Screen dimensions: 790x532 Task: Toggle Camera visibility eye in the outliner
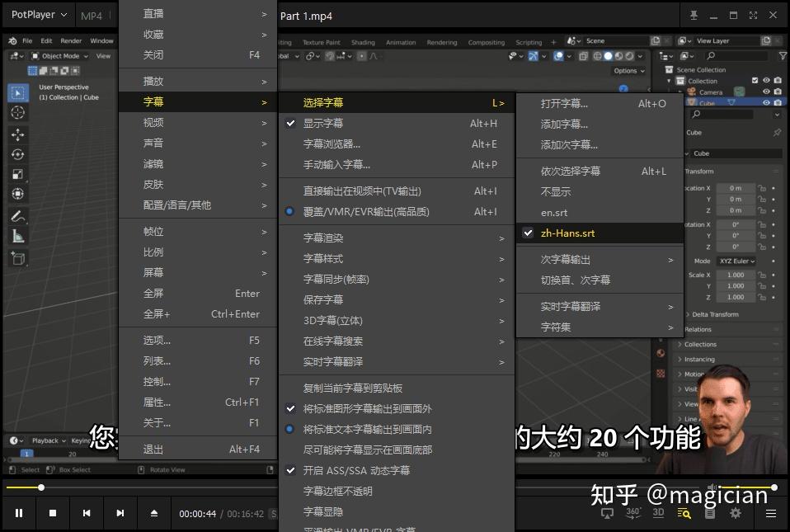tap(767, 91)
